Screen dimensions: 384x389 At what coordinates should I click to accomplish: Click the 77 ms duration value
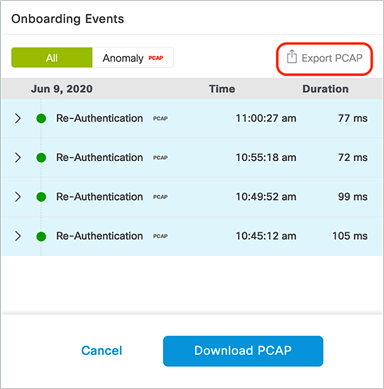click(353, 118)
